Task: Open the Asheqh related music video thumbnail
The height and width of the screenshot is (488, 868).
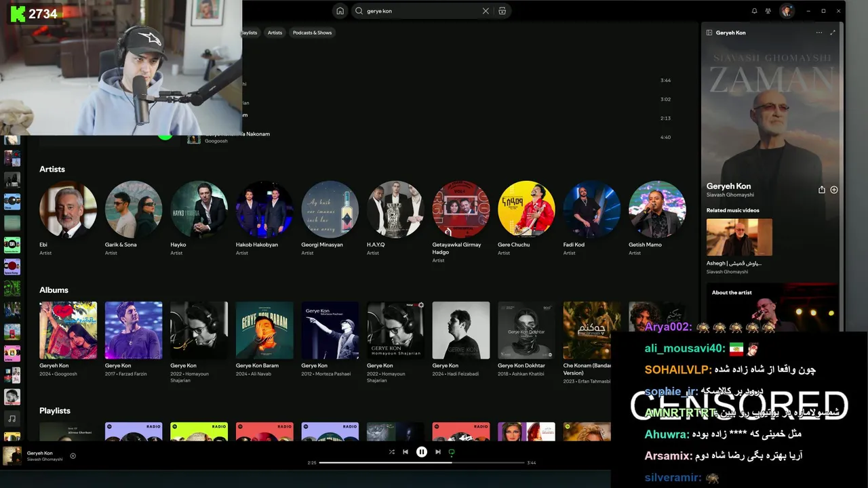Action: (739, 237)
